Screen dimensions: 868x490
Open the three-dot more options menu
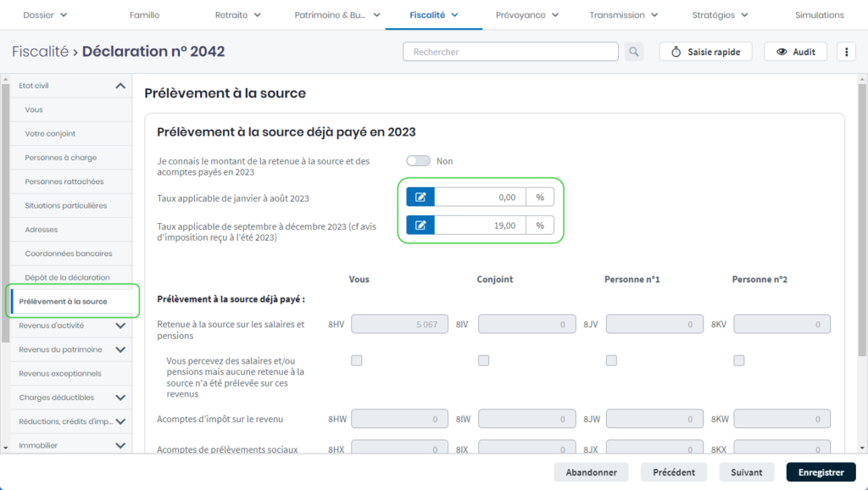pyautogui.click(x=846, y=52)
